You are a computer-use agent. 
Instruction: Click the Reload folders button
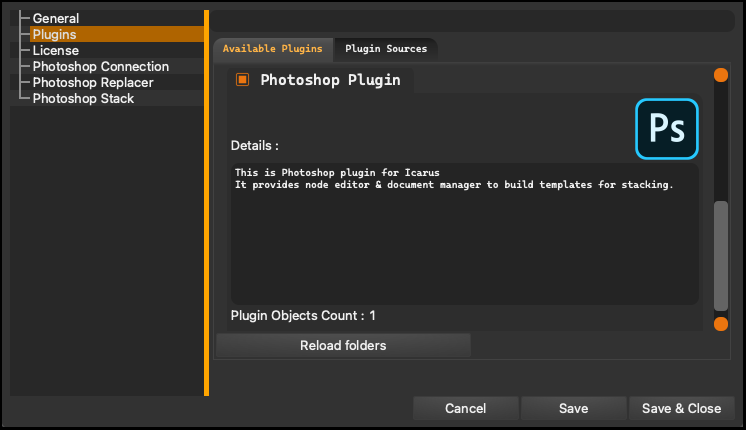(x=343, y=345)
